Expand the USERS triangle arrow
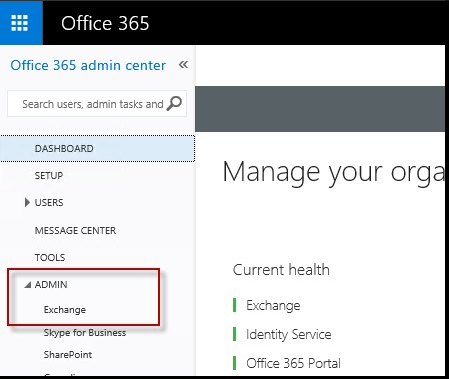This screenshot has height=379, width=449. (x=27, y=202)
